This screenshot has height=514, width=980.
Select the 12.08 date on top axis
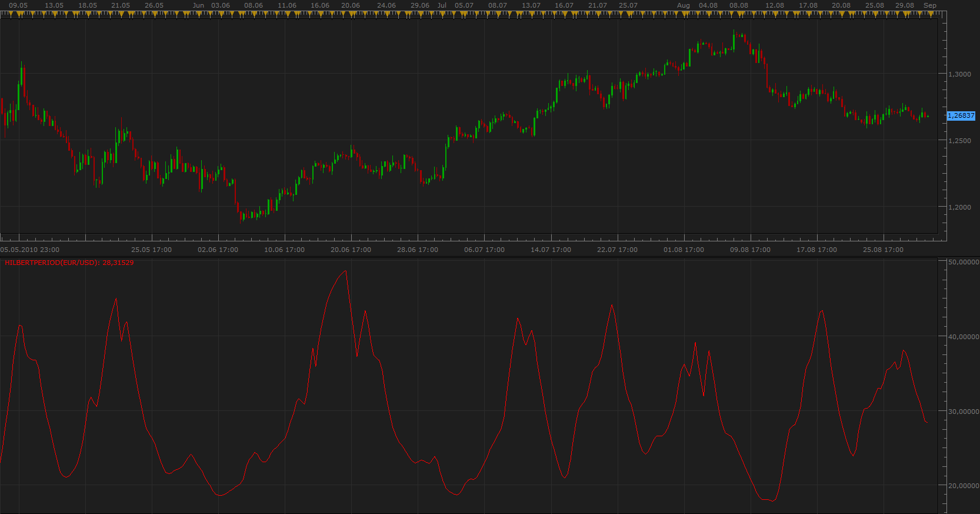[x=775, y=5]
